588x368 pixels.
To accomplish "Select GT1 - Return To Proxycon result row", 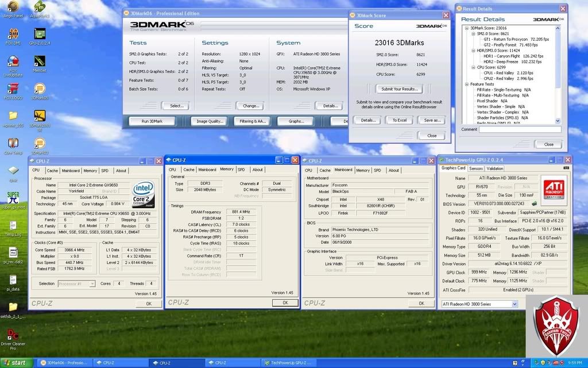I will tap(516, 39).
